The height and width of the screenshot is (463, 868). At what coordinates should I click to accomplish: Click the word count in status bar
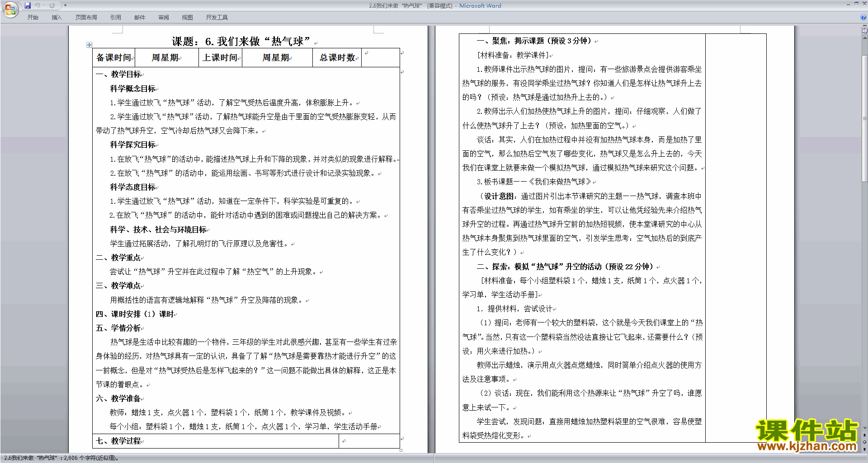(91, 458)
